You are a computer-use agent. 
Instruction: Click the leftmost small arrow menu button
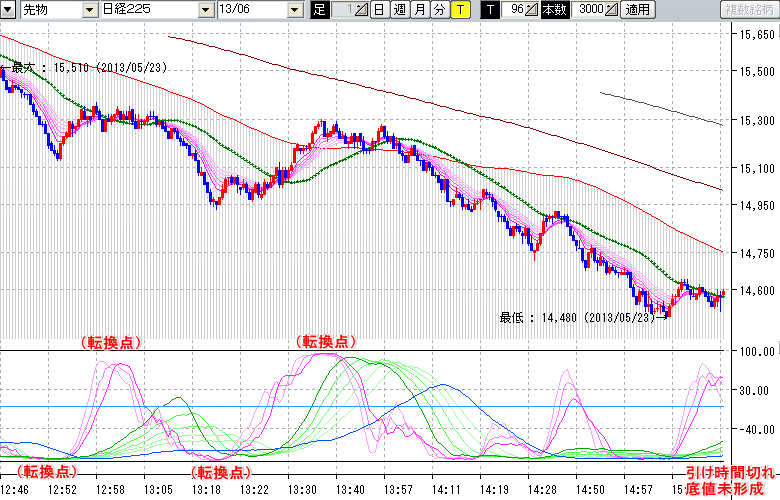(8, 10)
